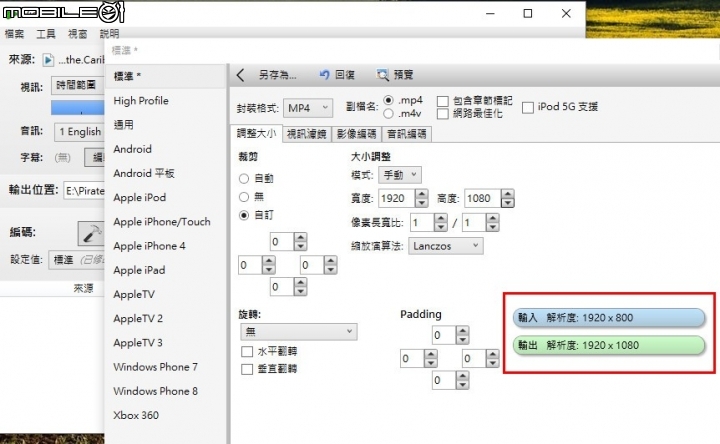Open the 視窗 menu

point(78,34)
